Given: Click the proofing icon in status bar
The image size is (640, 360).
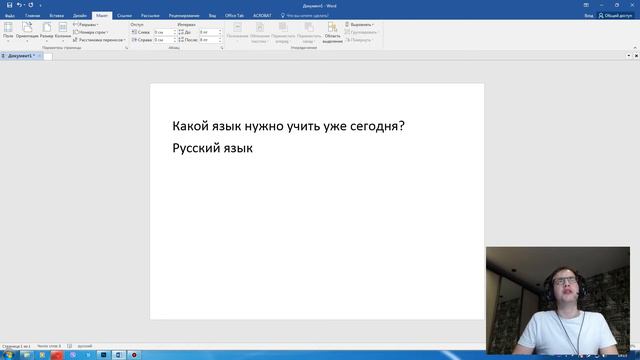Looking at the screenshot, I should click(69, 346).
